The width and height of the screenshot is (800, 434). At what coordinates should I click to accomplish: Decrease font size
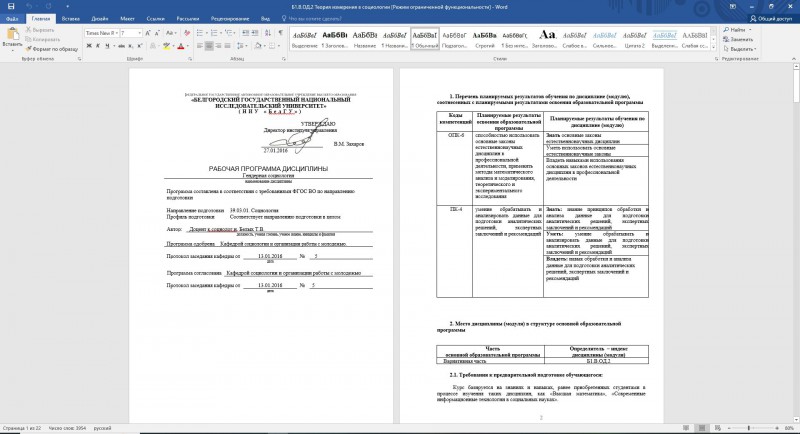[157, 33]
